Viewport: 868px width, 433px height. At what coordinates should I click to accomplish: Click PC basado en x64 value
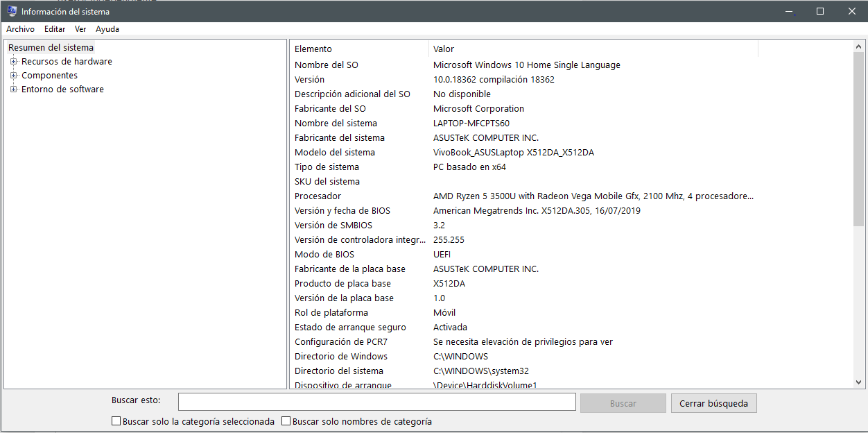tap(469, 167)
